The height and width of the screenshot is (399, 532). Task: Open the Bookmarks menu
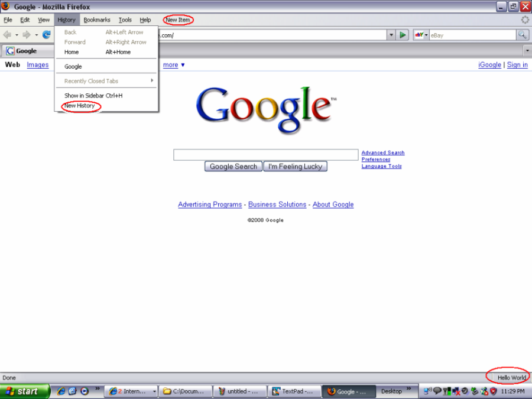[97, 20]
